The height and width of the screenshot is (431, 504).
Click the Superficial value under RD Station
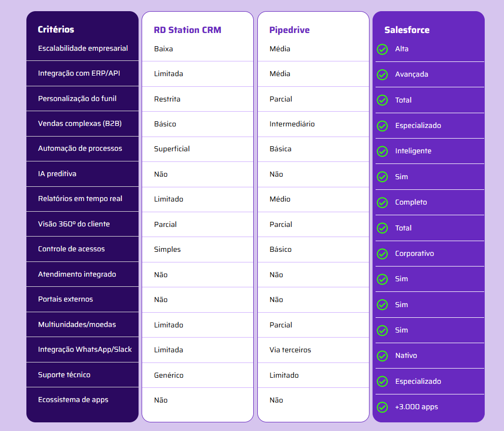pos(172,149)
